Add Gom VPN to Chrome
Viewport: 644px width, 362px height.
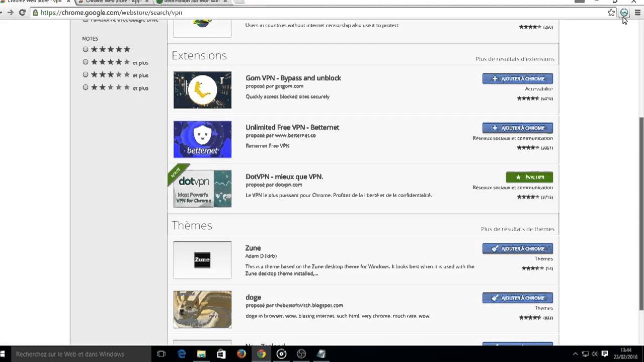(517, 78)
